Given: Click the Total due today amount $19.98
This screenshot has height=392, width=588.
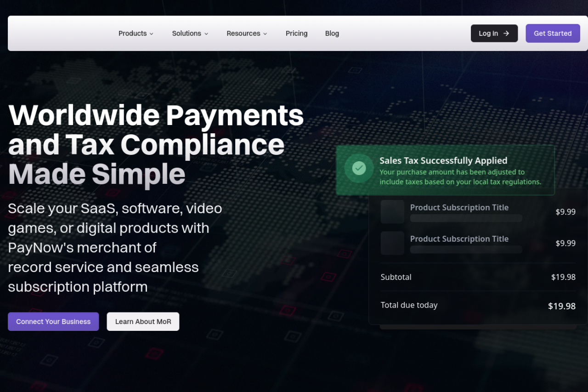Looking at the screenshot, I should [562, 306].
